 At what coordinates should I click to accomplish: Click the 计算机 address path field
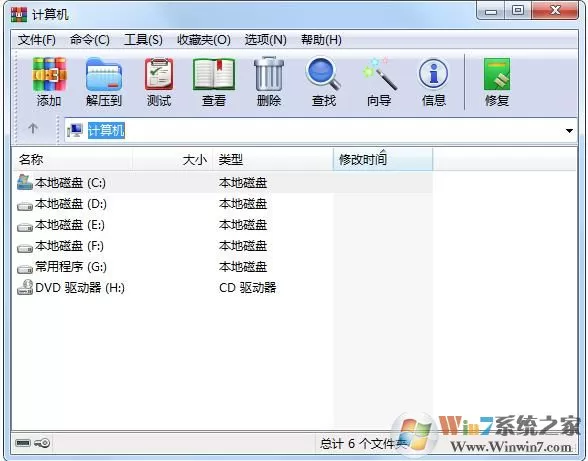coord(315,131)
